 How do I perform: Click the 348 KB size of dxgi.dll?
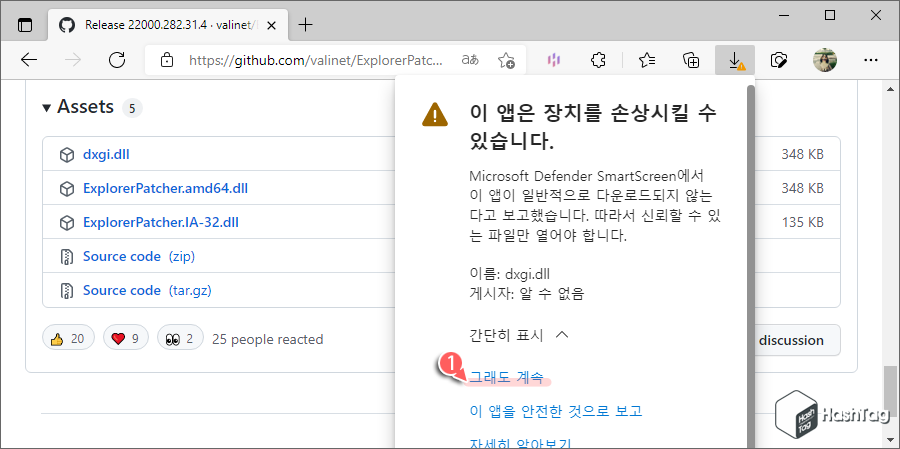[802, 154]
